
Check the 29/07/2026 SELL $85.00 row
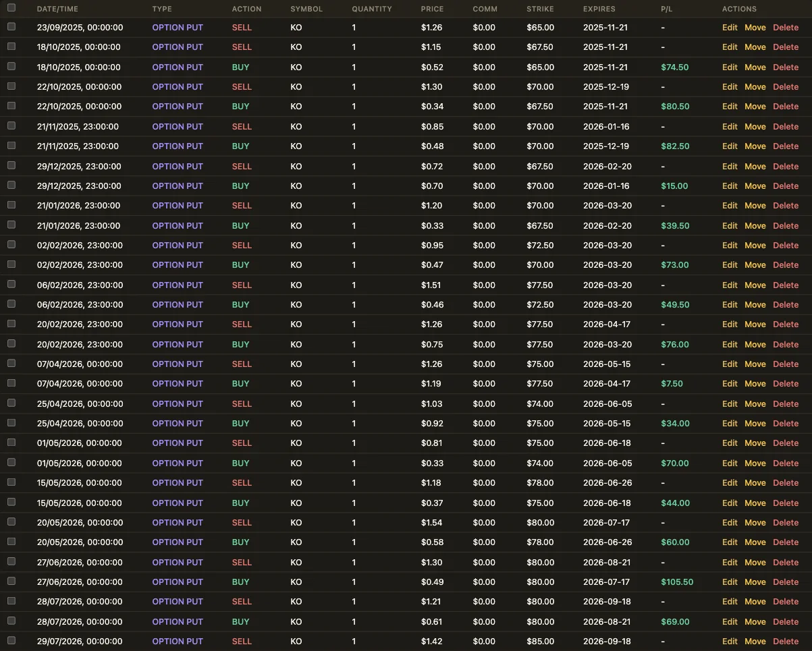click(x=11, y=640)
